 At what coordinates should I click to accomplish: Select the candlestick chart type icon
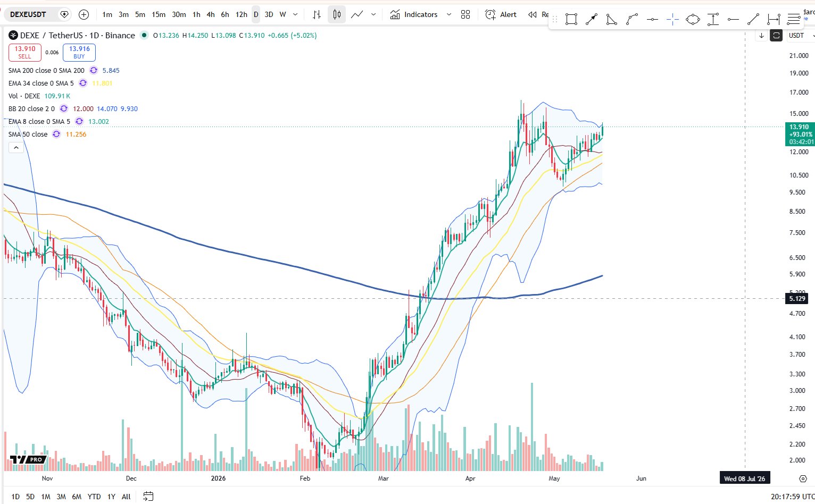click(337, 14)
